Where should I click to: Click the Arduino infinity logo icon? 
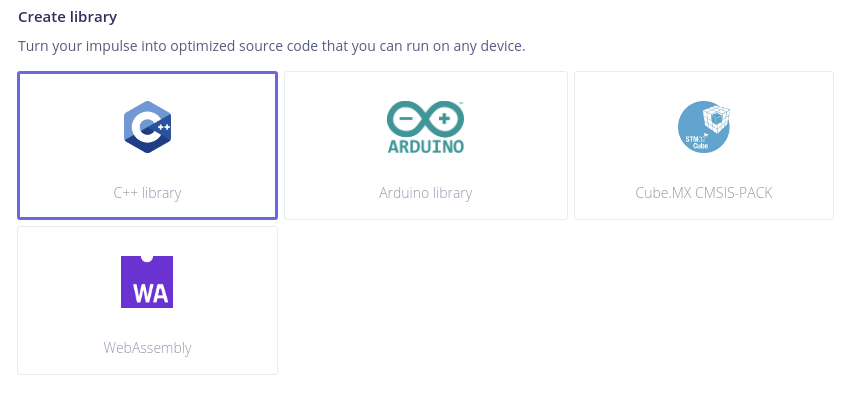pos(426,127)
